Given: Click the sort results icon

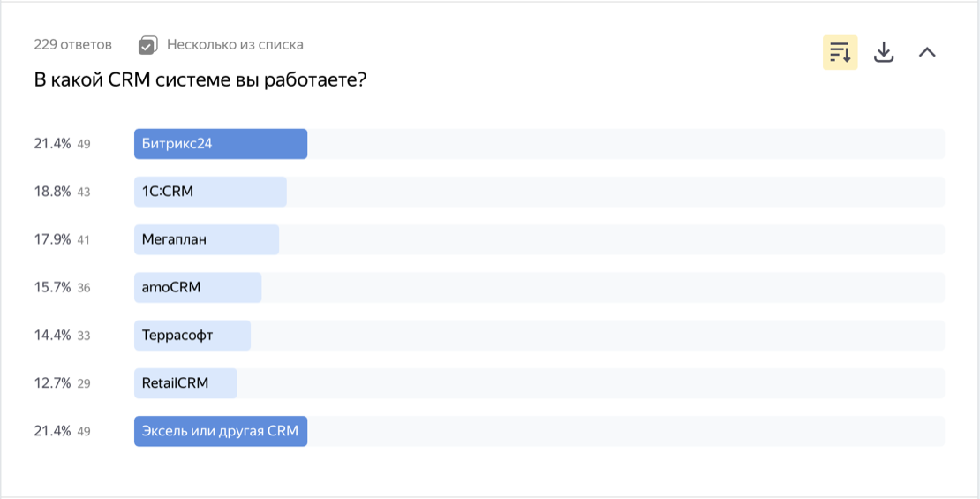Looking at the screenshot, I should pyautogui.click(x=840, y=52).
